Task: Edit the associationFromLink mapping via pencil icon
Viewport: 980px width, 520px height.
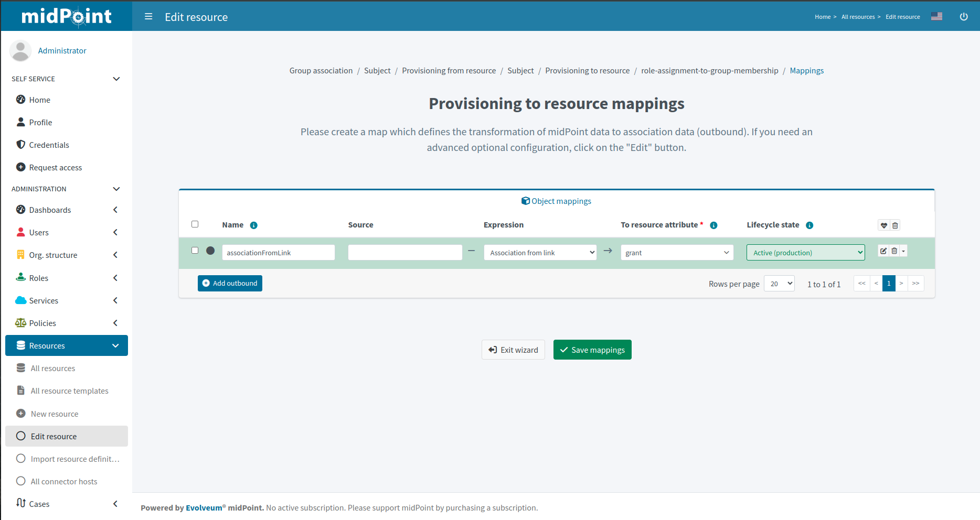Action: pyautogui.click(x=883, y=251)
